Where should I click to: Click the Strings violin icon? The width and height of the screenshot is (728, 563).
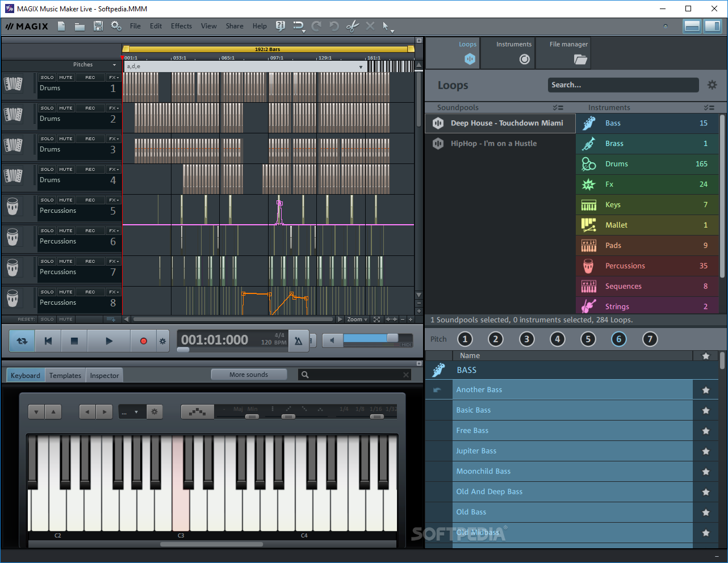[x=589, y=306]
